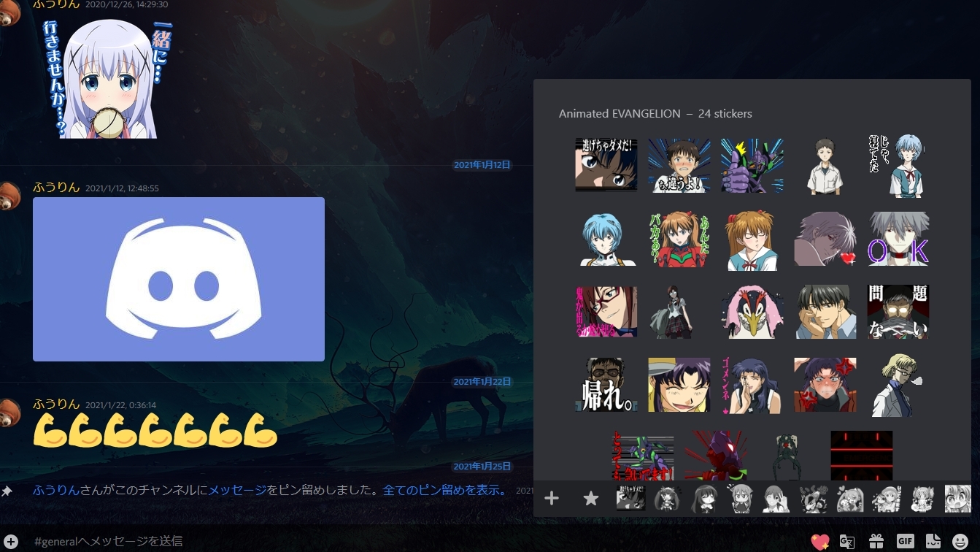Select the twin-tail maid girl sticker pack tab
The width and height of the screenshot is (980, 552).
(667, 499)
